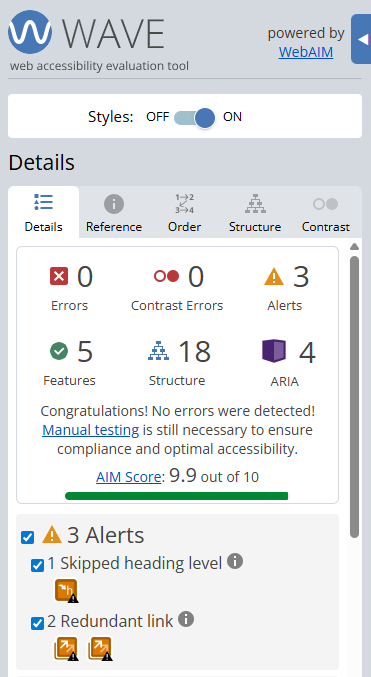Click the skipped heading level alert icon
Screen dimensions: 371x677
pos(67,591)
